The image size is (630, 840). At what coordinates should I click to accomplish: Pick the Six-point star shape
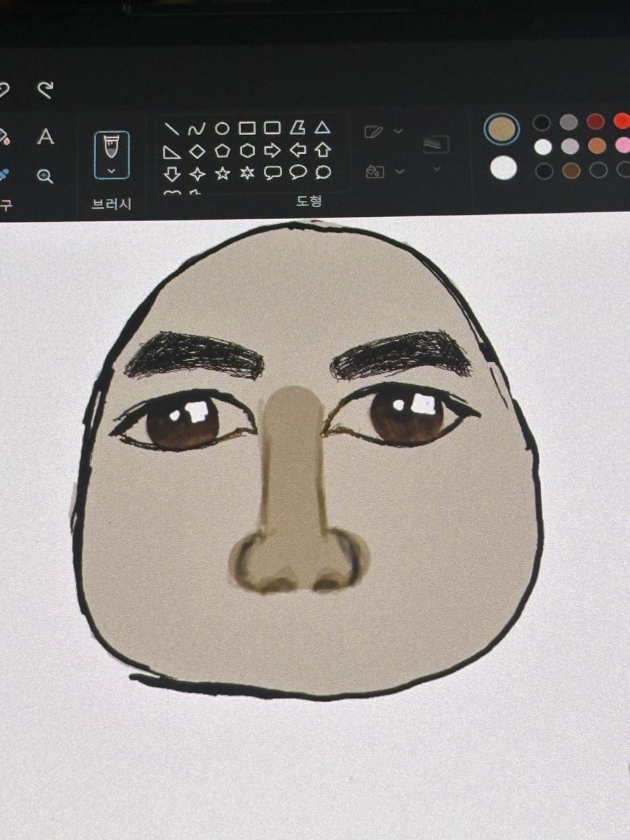click(x=246, y=173)
